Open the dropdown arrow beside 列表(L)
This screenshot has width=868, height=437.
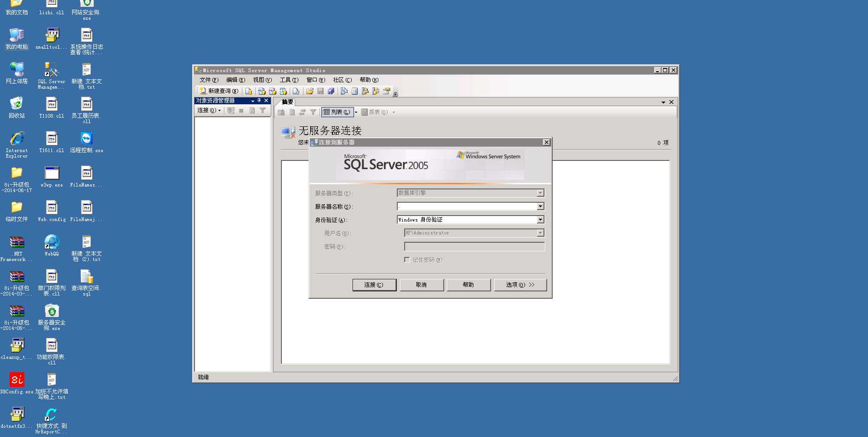(x=356, y=112)
